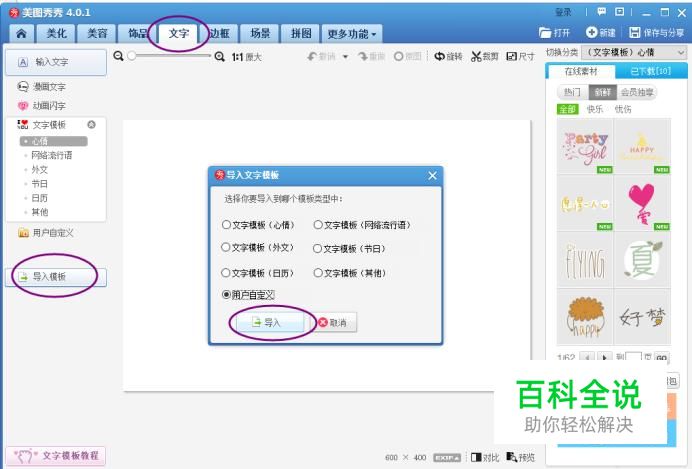
Task: Click the 重做 redo icon
Action: tap(363, 56)
